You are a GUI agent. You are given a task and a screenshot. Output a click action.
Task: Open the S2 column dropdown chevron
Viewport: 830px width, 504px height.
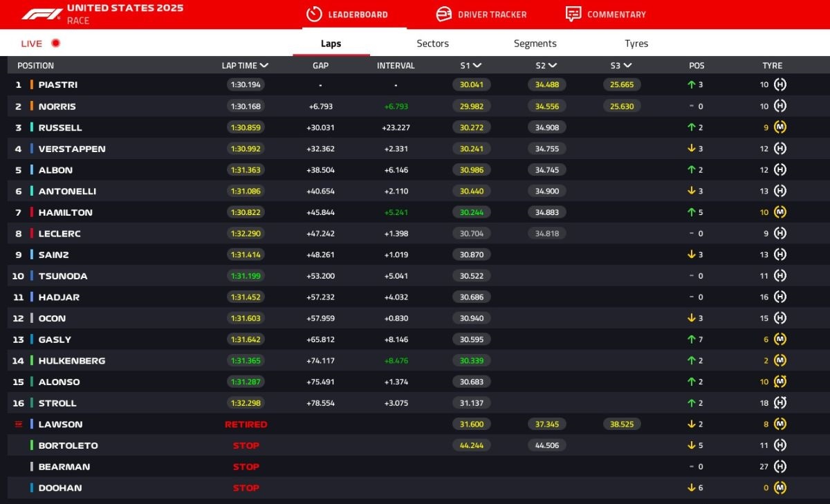pyautogui.click(x=553, y=66)
